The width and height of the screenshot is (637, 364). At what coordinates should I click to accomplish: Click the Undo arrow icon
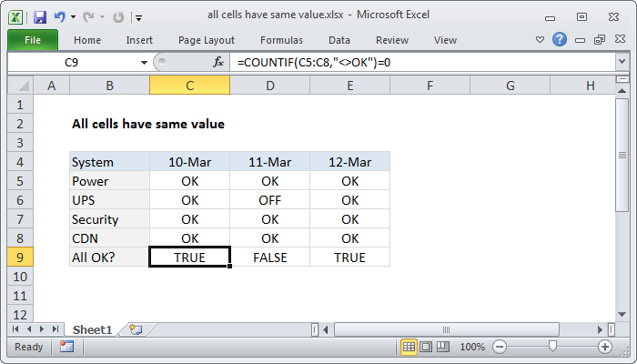[x=62, y=16]
